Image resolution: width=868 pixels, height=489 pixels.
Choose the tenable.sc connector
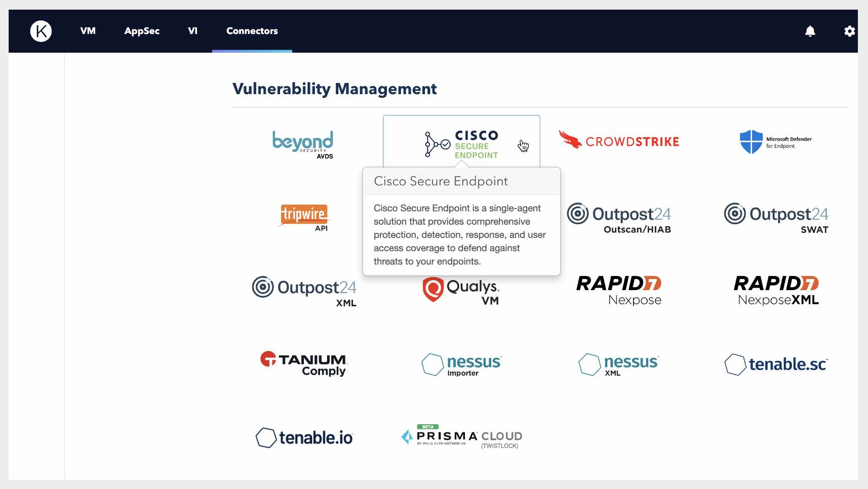pos(776,364)
